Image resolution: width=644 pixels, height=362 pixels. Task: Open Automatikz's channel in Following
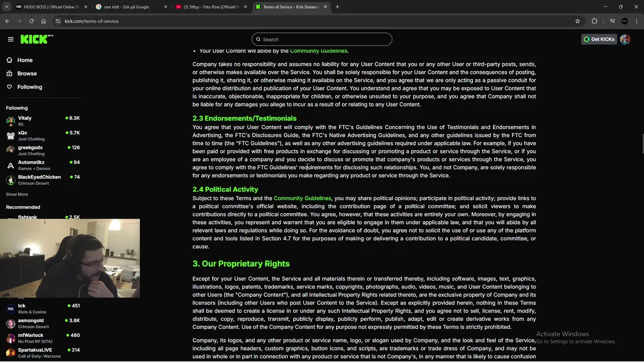coord(42,165)
